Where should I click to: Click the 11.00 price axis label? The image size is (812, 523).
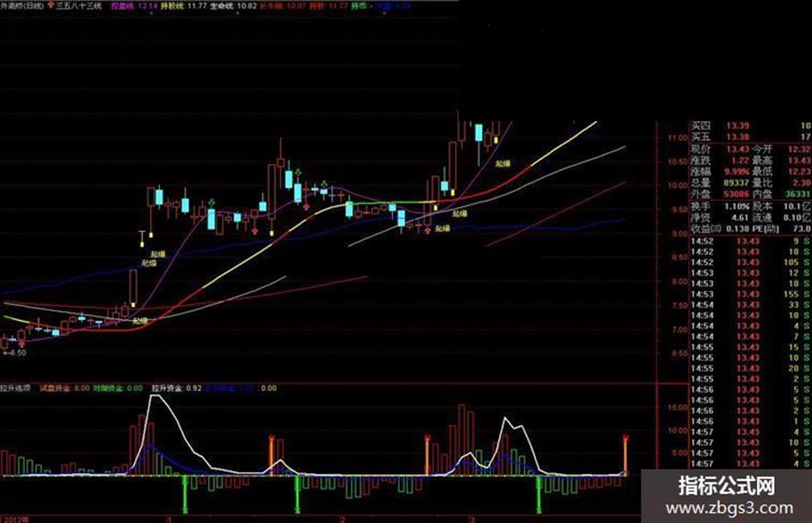[678, 137]
